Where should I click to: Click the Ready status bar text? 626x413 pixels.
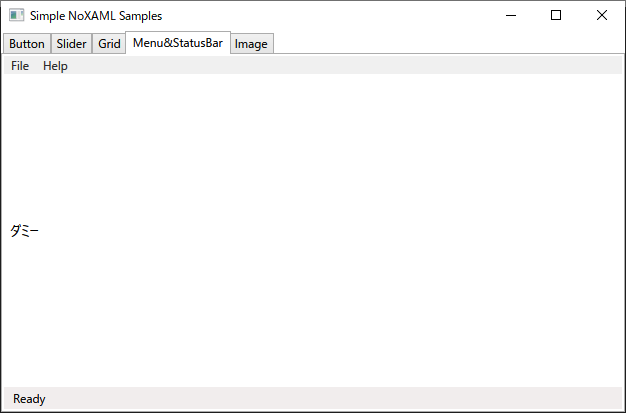[29, 399]
